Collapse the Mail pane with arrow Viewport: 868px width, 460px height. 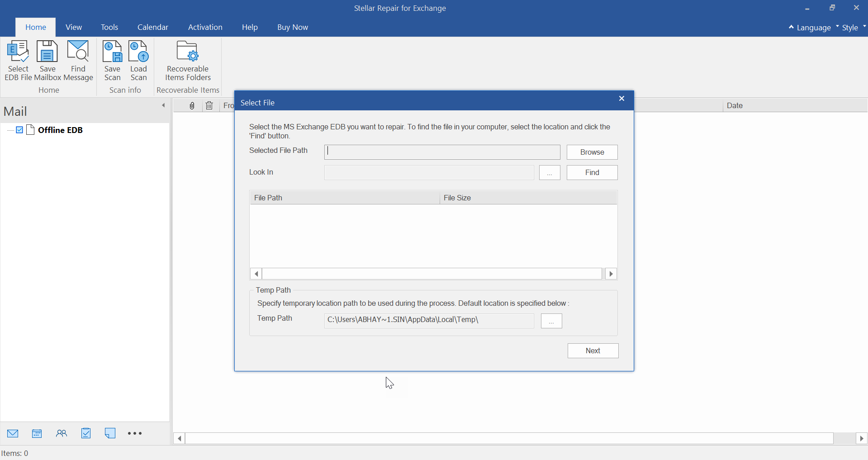[163, 105]
